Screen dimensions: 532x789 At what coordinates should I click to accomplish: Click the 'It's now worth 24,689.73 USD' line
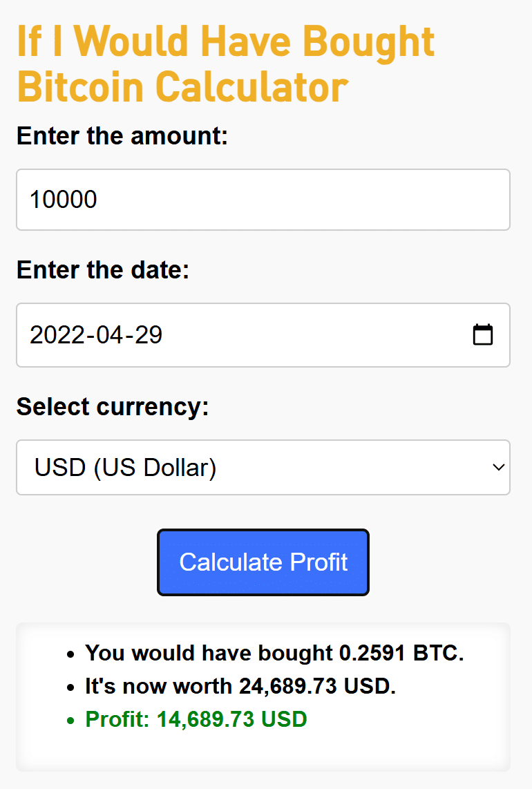tap(240, 686)
